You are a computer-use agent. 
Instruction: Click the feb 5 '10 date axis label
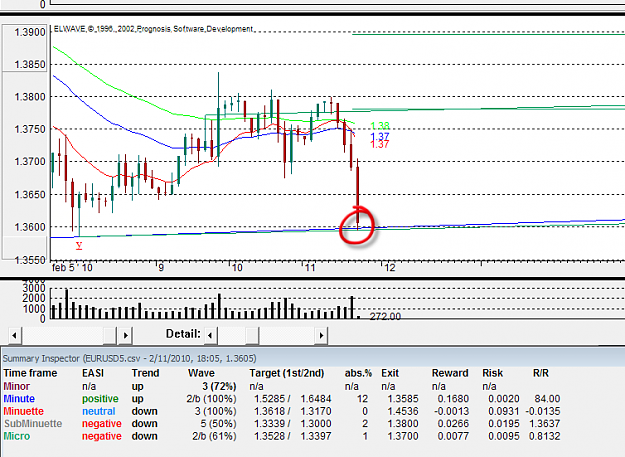tap(72, 267)
